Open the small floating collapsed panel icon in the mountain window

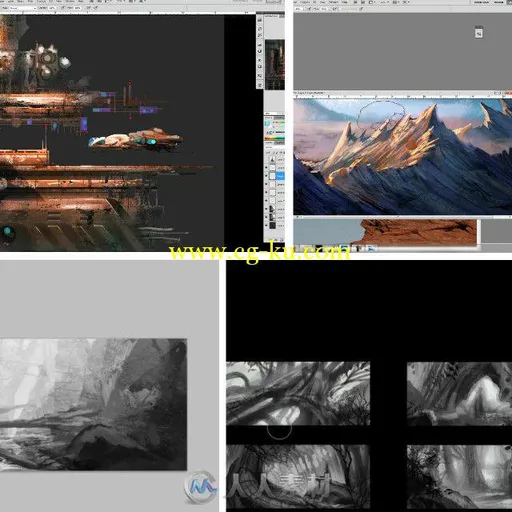click(x=479, y=33)
